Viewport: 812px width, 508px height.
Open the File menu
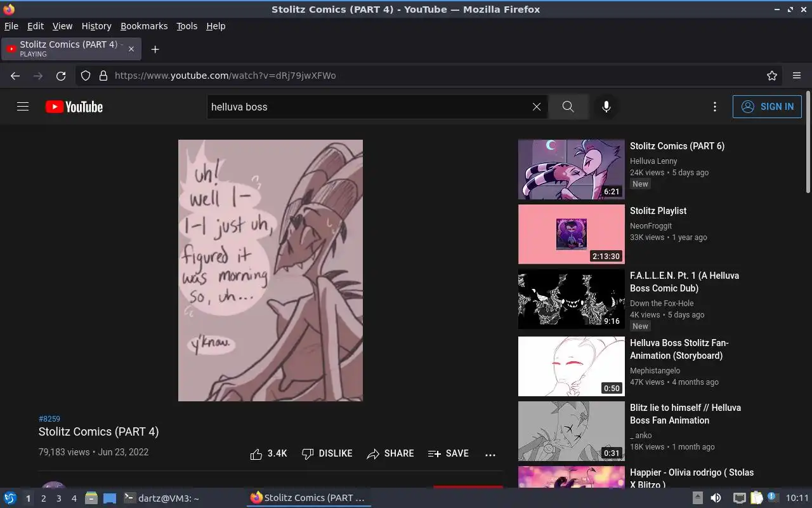click(11, 26)
